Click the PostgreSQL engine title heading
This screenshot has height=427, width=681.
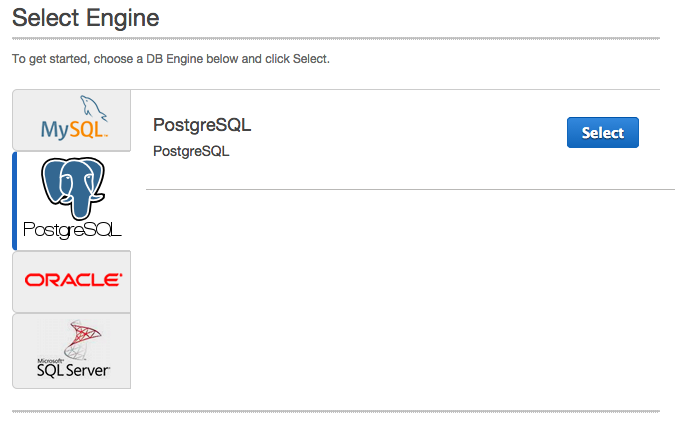coord(201,126)
